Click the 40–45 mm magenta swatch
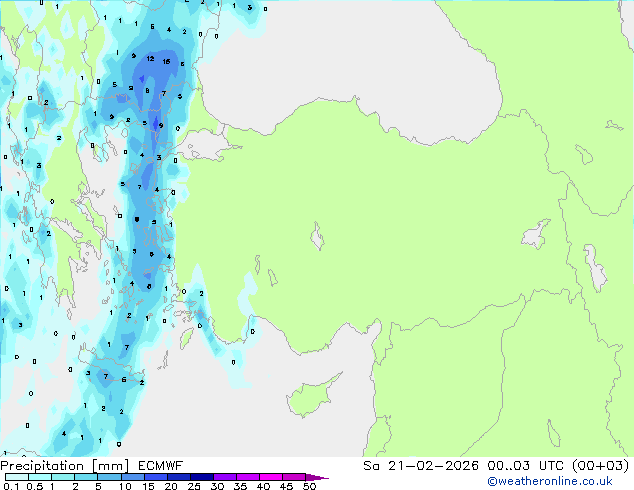 271,477
